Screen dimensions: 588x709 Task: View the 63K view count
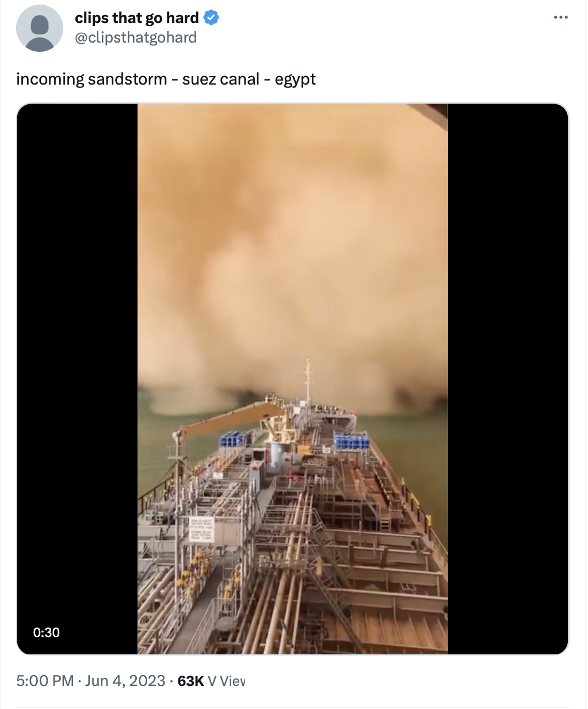click(x=190, y=681)
